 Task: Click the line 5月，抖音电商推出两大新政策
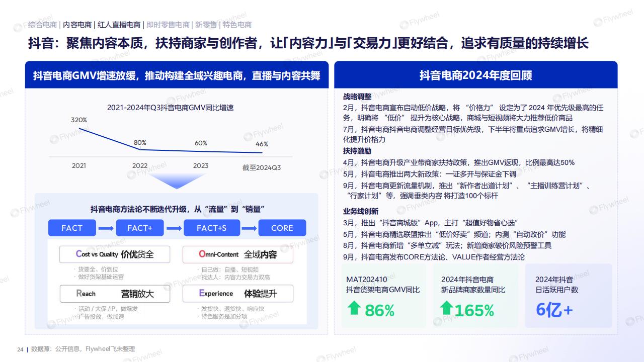pos(430,174)
